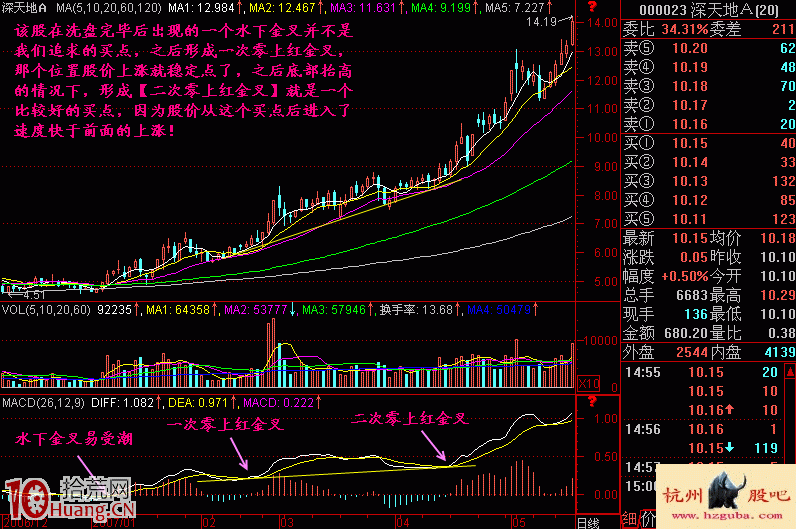Select the 卖③ 10.18 sell order row

click(x=709, y=86)
